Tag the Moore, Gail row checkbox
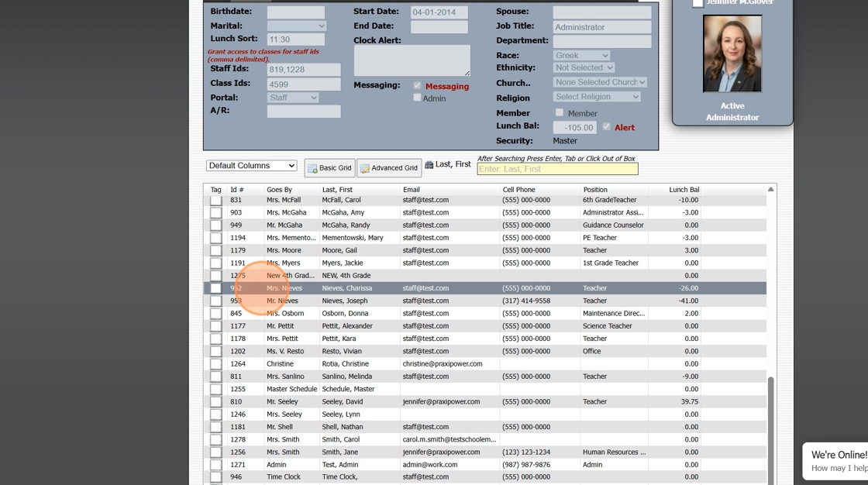Image resolution: width=868 pixels, height=485 pixels. click(216, 250)
